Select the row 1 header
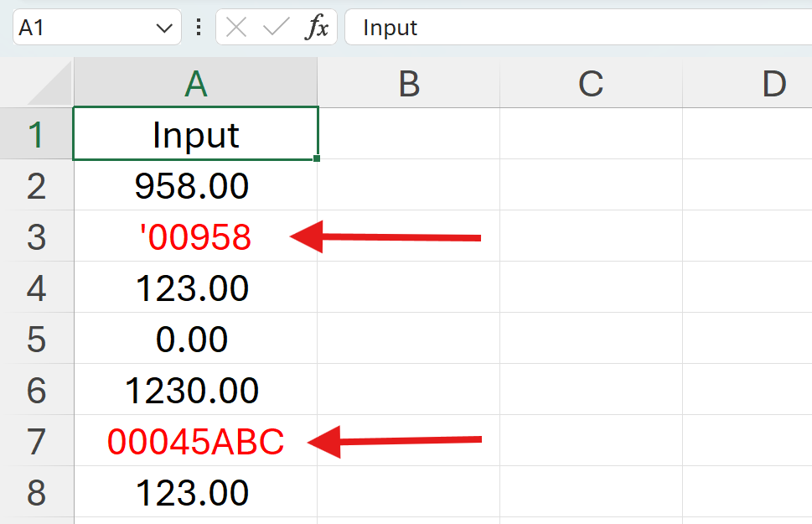812x524 pixels. [36, 134]
